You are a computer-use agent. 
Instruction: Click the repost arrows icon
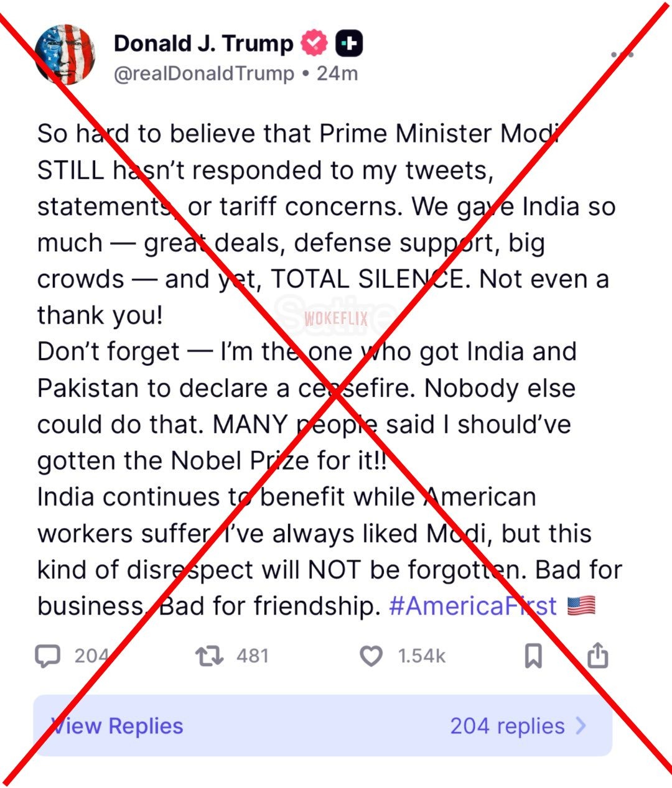point(209,656)
